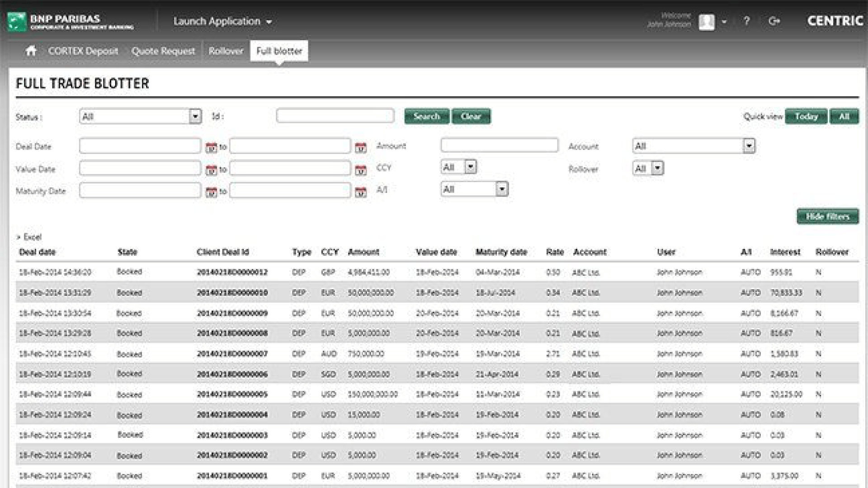Screen dimensions: 868x488
Task: Open Value Date end calendar picker
Action: tap(360, 170)
